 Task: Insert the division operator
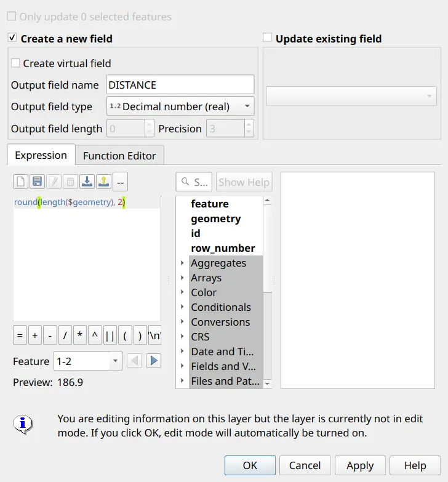tap(65, 335)
